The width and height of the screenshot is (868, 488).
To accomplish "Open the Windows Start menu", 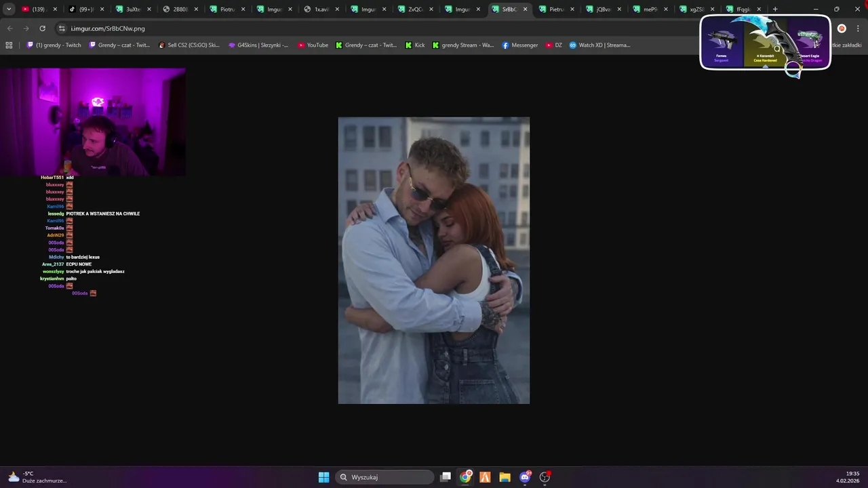I will coord(323,477).
